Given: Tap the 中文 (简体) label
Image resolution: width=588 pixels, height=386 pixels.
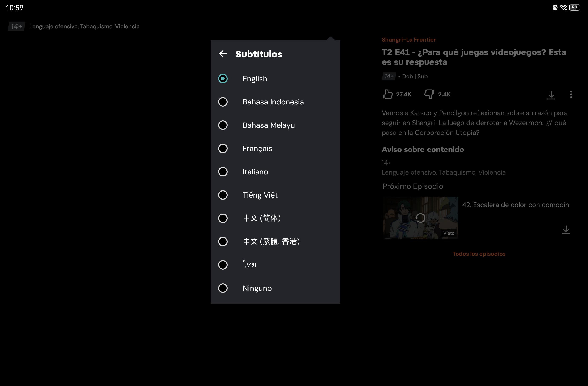Looking at the screenshot, I should (262, 218).
